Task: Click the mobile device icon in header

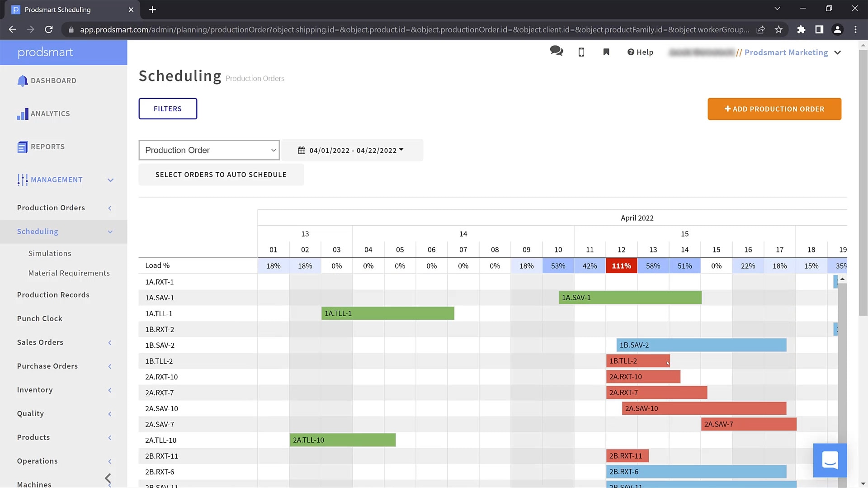Action: click(581, 52)
